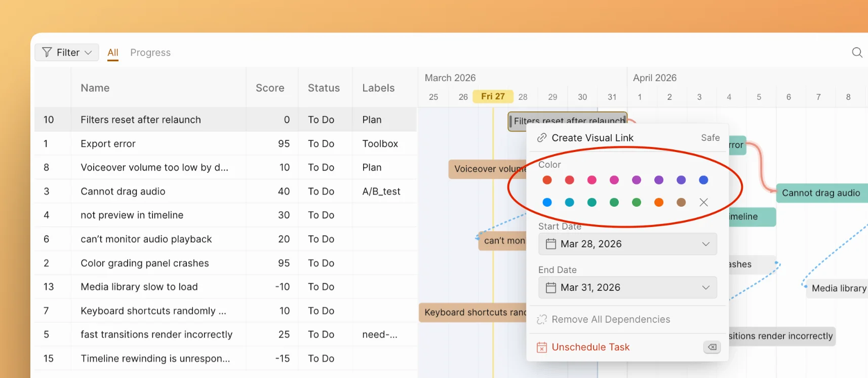
Task: Select the Cannot drag audio Gantt bar
Action: 820,193
